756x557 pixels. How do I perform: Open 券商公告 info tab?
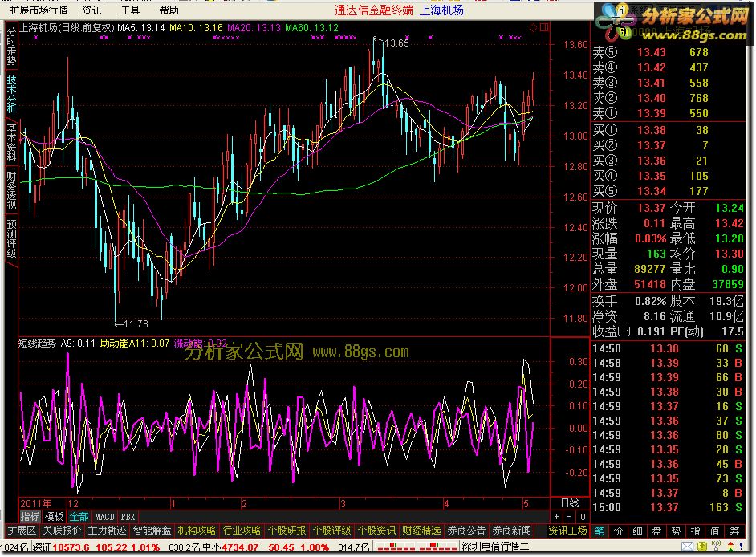pos(466,531)
